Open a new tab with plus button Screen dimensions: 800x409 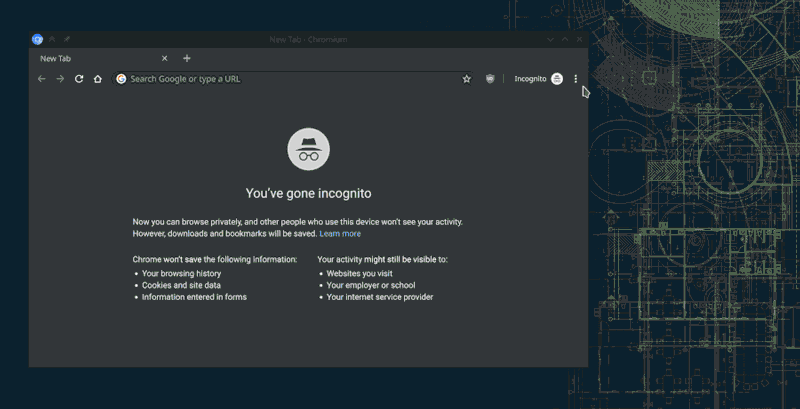187,59
